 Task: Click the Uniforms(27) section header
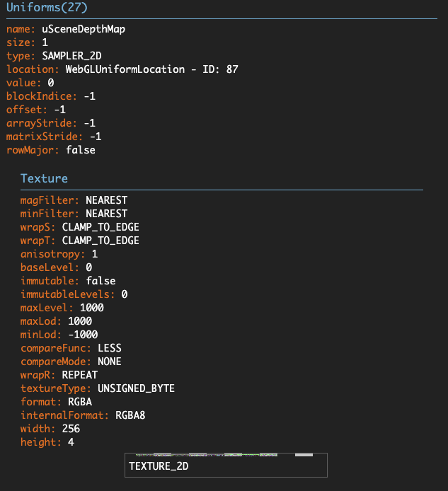coord(47,7)
